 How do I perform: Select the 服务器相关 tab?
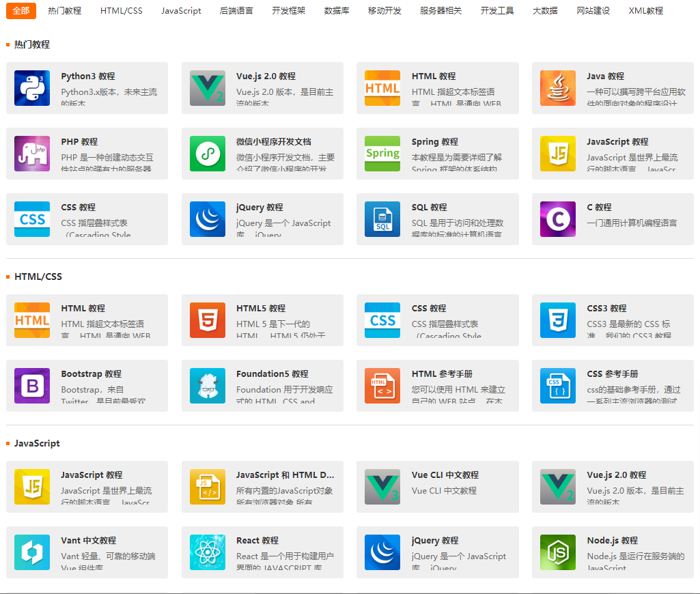441,11
